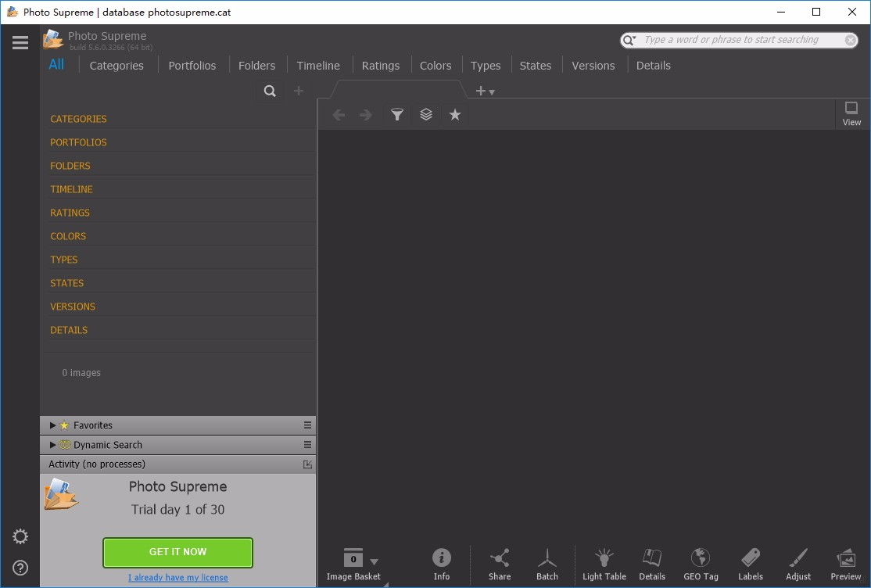
Task: Switch to the All tab
Action: click(x=56, y=64)
